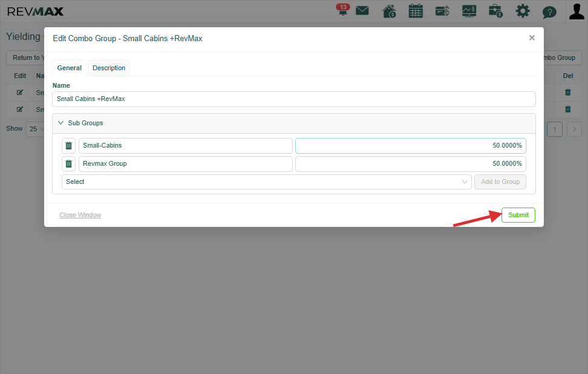588x374 pixels.
Task: Click the Small-Cabins name field
Action: (186, 146)
